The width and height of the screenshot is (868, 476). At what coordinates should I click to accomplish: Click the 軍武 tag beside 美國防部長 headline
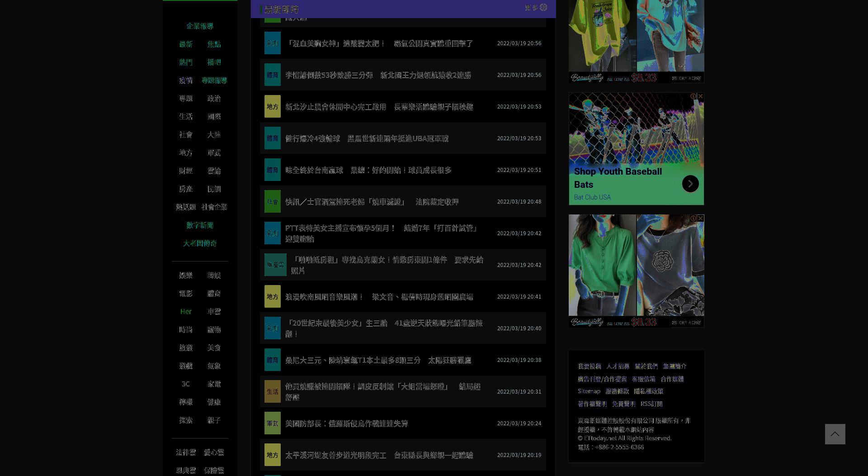click(x=273, y=423)
